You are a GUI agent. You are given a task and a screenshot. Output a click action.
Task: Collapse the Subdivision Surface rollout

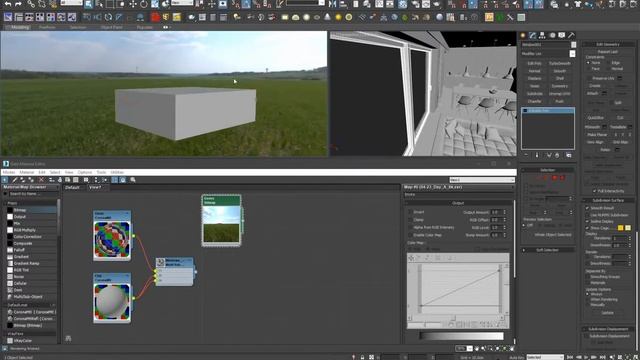click(607, 200)
